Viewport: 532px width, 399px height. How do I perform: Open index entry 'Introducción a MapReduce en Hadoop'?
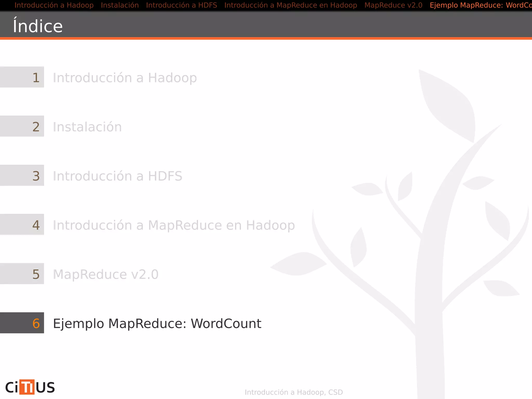[174, 225]
